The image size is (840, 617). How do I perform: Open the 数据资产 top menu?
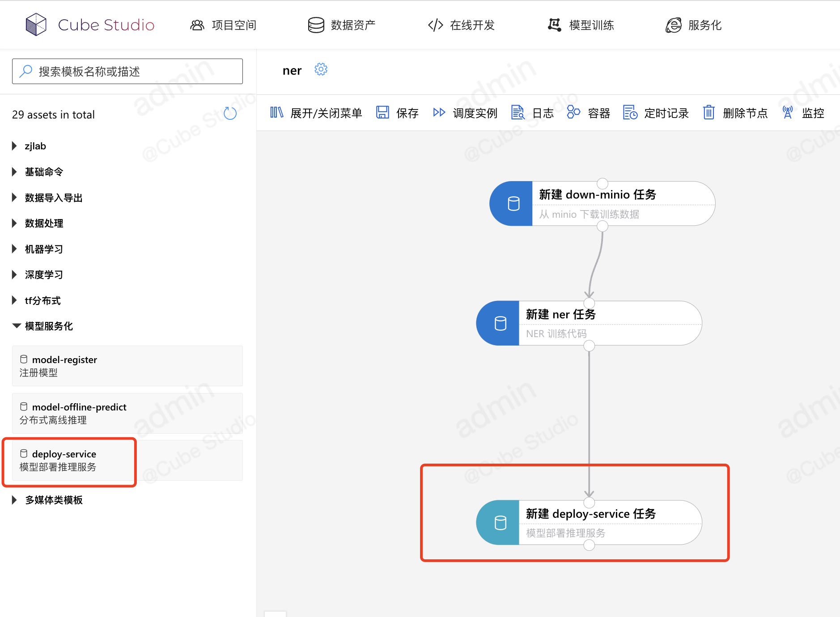(342, 25)
